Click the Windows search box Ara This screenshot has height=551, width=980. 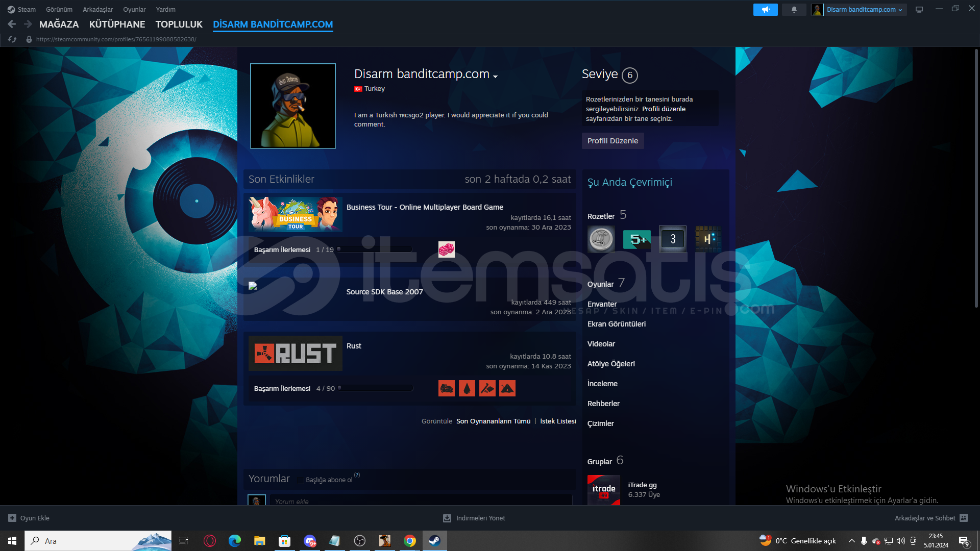pos(98,541)
